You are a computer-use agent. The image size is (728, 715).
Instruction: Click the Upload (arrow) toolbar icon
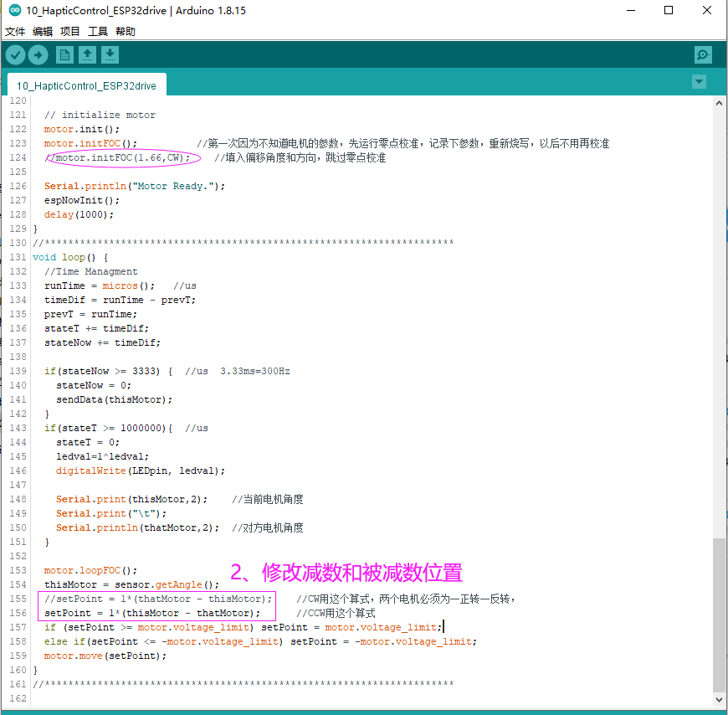coord(38,54)
